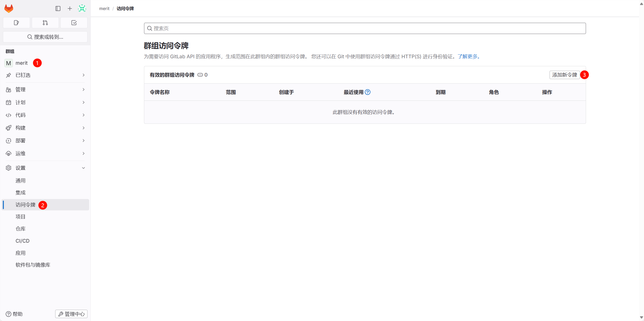Click the page search (搜索页) field
The image size is (644, 321).
click(365, 28)
